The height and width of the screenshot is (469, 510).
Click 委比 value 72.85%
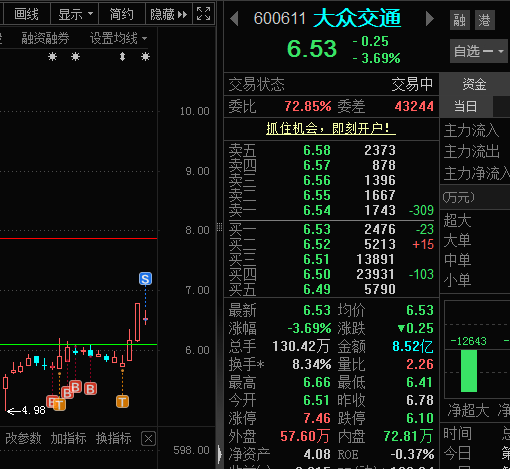pyautogui.click(x=308, y=107)
